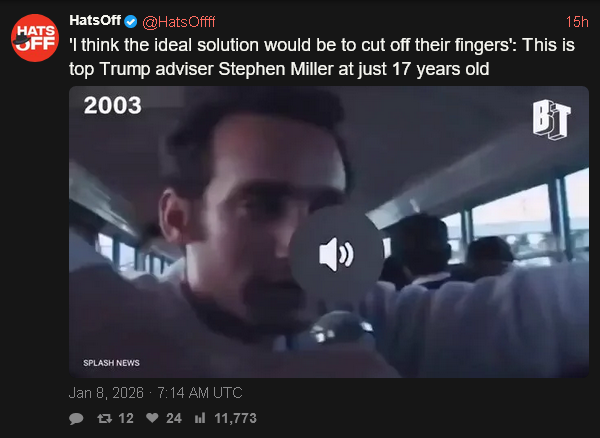
Task: Click the retweet count 12
Action: click(126, 418)
